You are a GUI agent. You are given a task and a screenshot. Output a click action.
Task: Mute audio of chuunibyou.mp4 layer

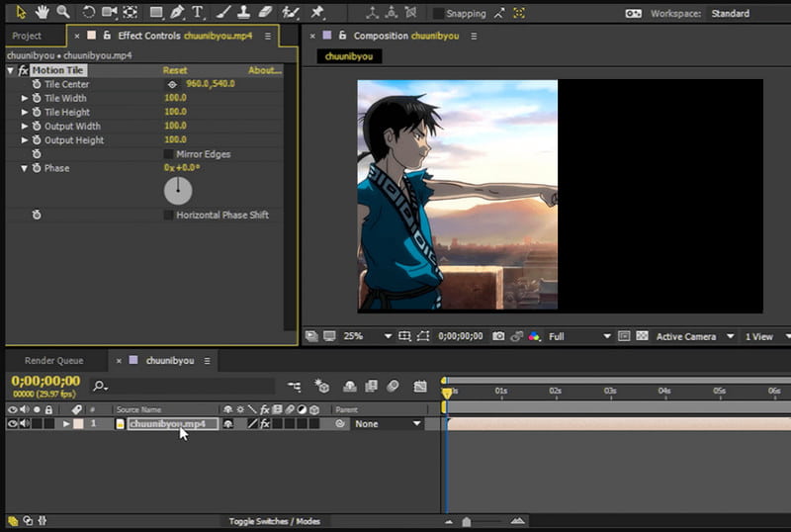tap(24, 424)
